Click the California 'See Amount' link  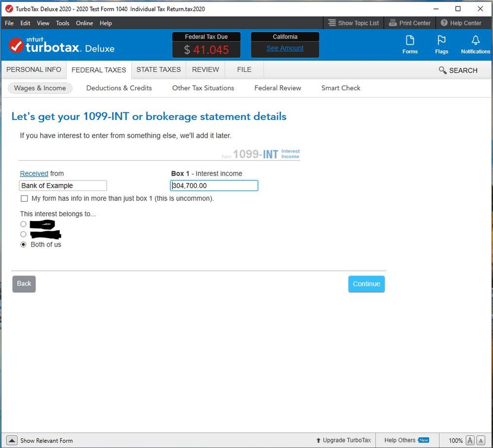pos(285,48)
